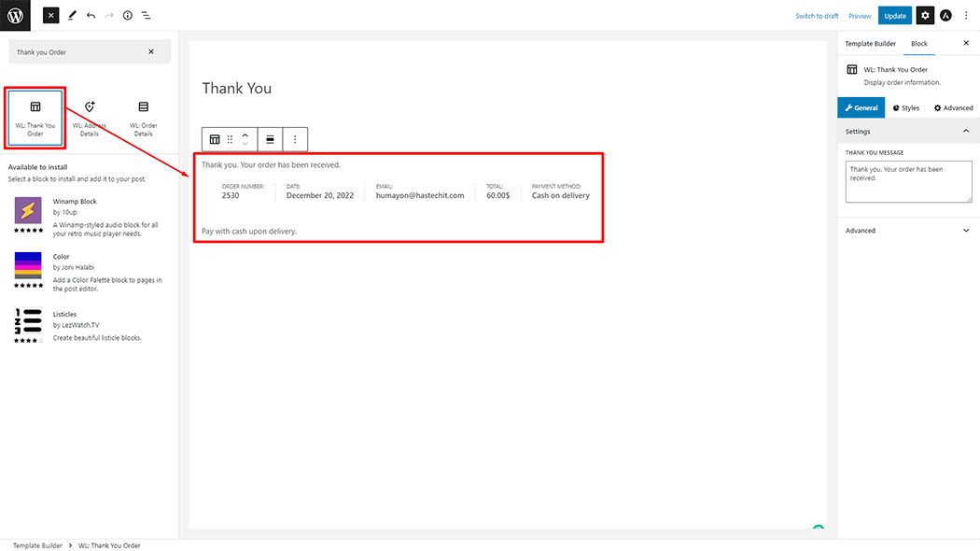980x551 pixels.
Task: Collapse the Settings panel section
Action: coord(965,132)
